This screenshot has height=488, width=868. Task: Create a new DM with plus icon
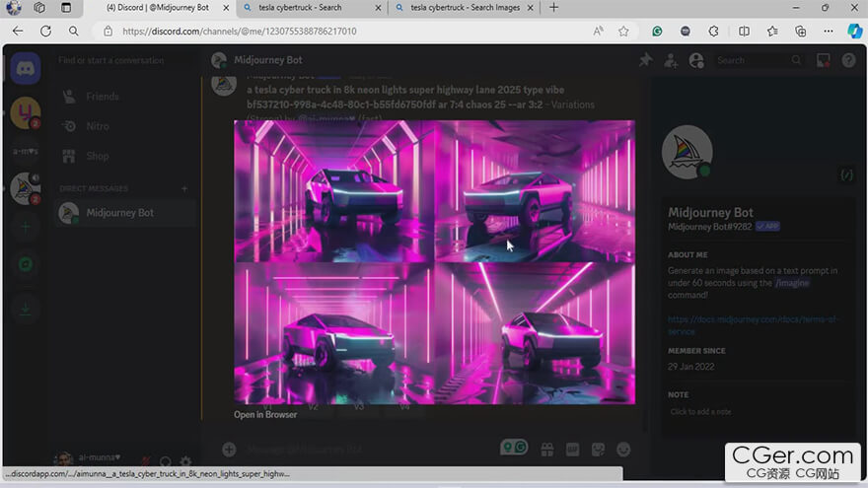pos(183,188)
